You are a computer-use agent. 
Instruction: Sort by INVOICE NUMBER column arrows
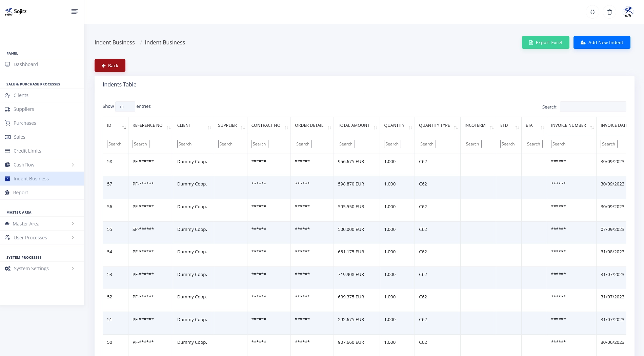(592, 127)
